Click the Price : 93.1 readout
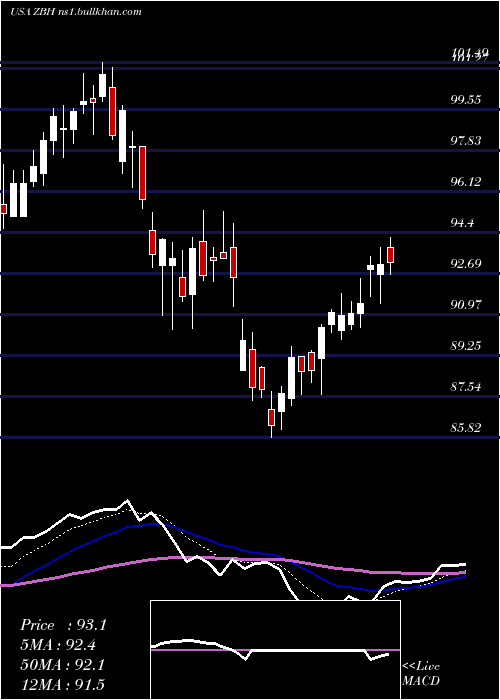The height and width of the screenshot is (700, 500). click(63, 625)
